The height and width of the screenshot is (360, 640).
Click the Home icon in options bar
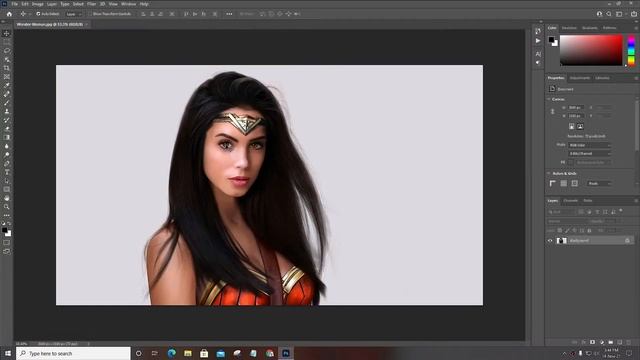pos(9,14)
